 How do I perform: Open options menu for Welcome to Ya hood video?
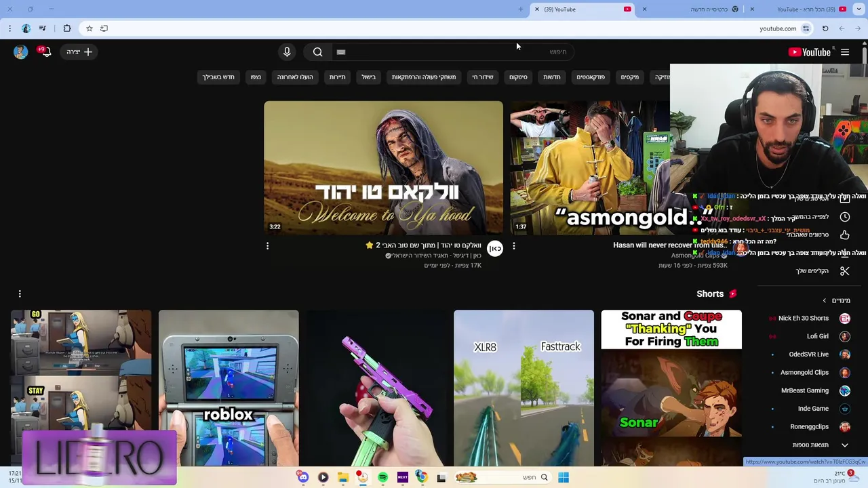click(267, 246)
